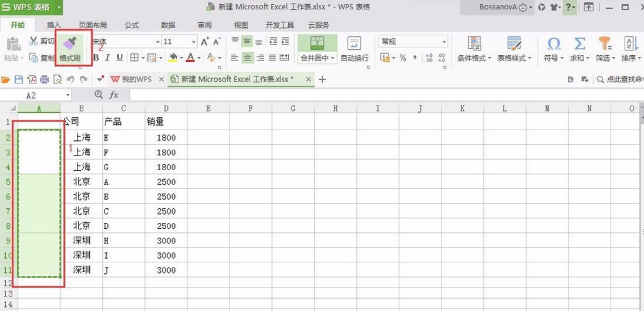Click the 粘贴 paste clipboard icon
The width and height of the screenshot is (644, 311).
[x=14, y=45]
